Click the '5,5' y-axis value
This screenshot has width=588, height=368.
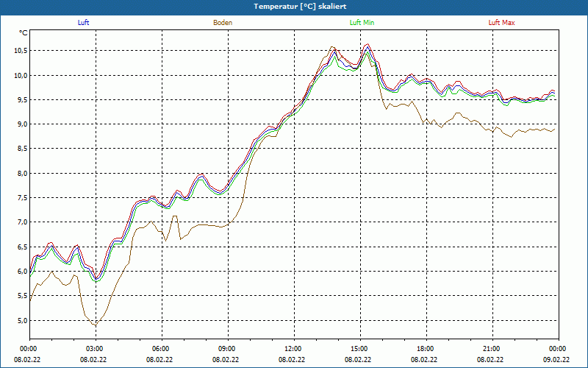23,296
